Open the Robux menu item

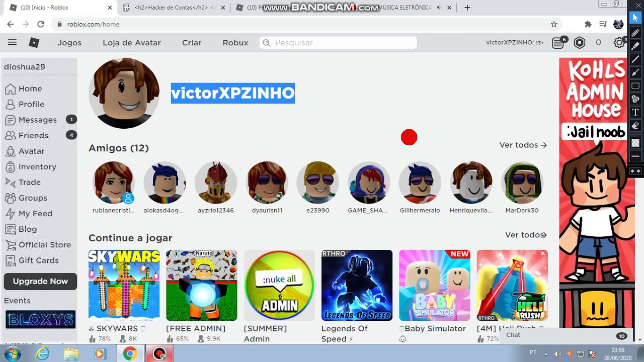[235, 43]
